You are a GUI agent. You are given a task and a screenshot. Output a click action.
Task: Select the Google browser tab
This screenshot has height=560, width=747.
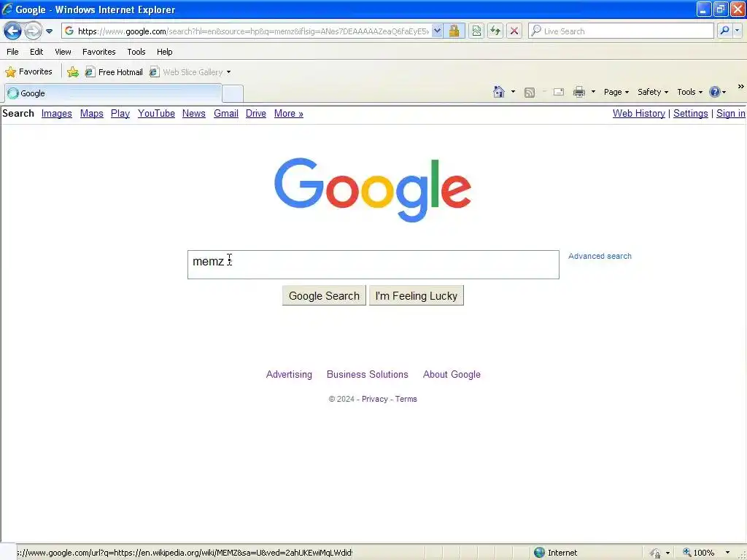click(x=113, y=93)
